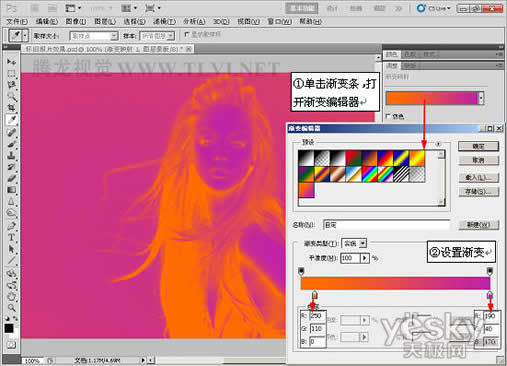Select the 3D Rotate tool
This screenshot has width=507, height=366.
[x=11, y=274]
